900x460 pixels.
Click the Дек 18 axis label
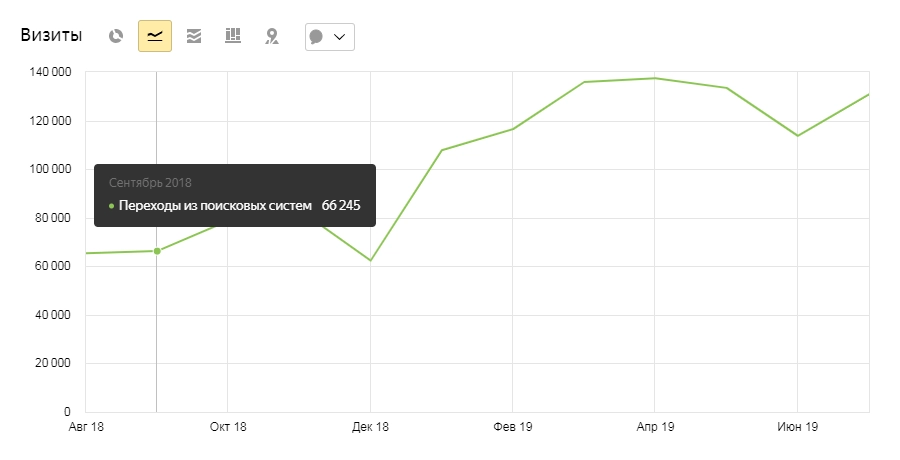coord(370,427)
